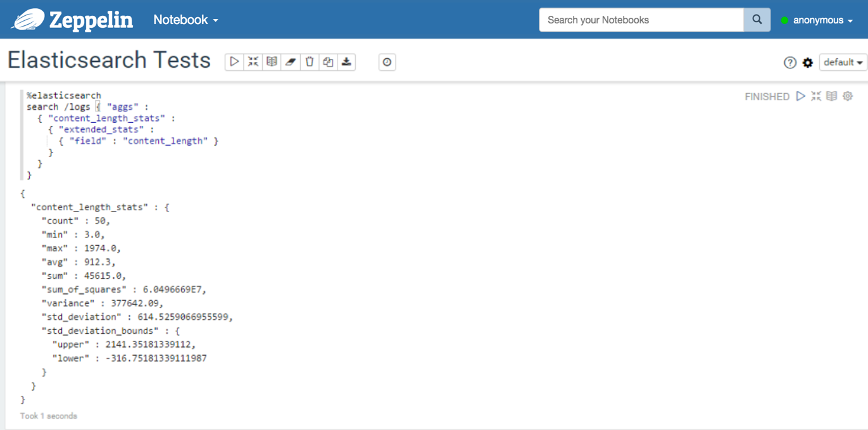Go to Zeppelin home via logo
Screen dimensions: 868x430
tap(72, 20)
